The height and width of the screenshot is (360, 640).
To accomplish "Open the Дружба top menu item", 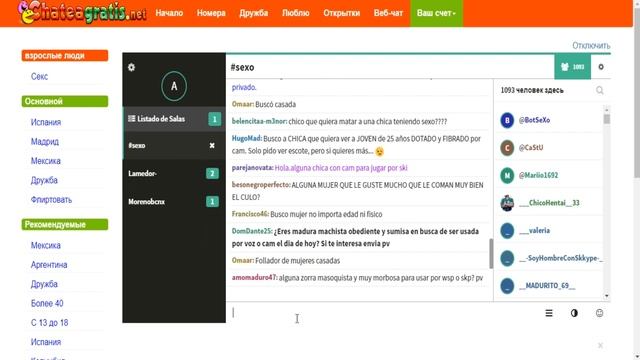I will coord(253,13).
